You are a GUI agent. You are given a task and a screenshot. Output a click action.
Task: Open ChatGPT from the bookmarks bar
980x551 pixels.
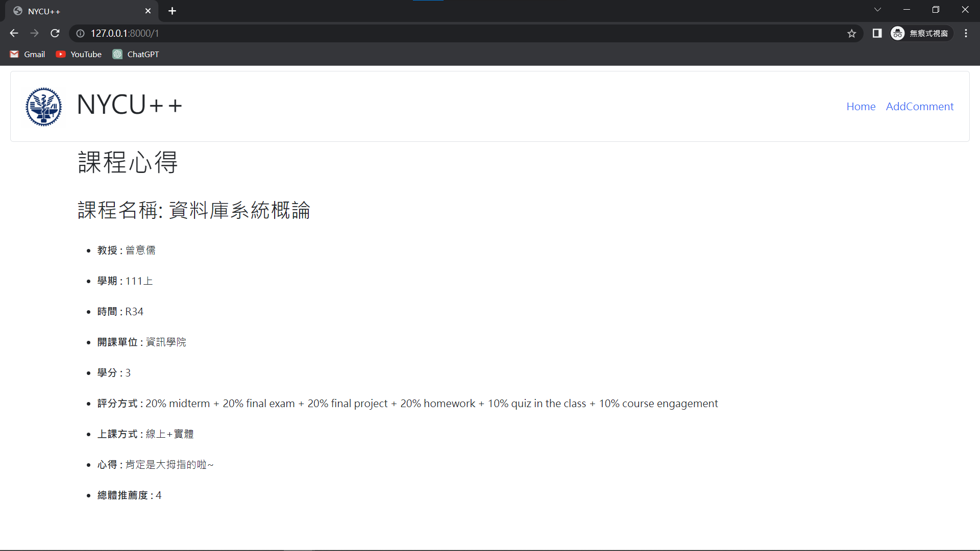[x=135, y=54]
